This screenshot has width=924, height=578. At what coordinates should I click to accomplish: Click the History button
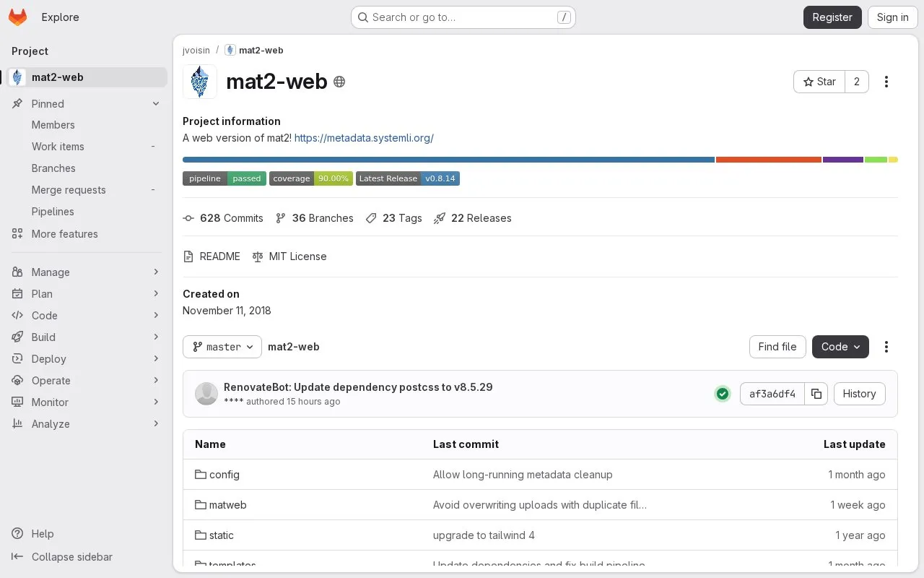[859, 394]
